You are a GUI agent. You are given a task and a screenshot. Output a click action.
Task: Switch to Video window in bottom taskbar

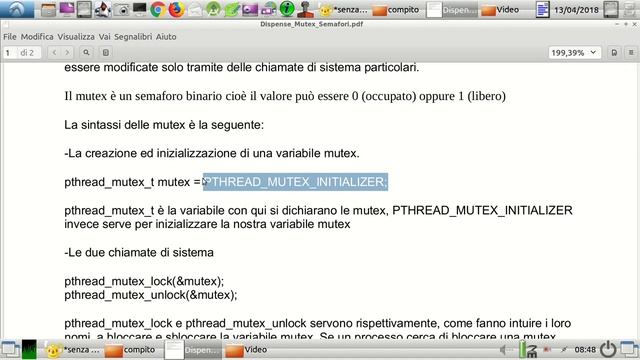(x=247, y=350)
